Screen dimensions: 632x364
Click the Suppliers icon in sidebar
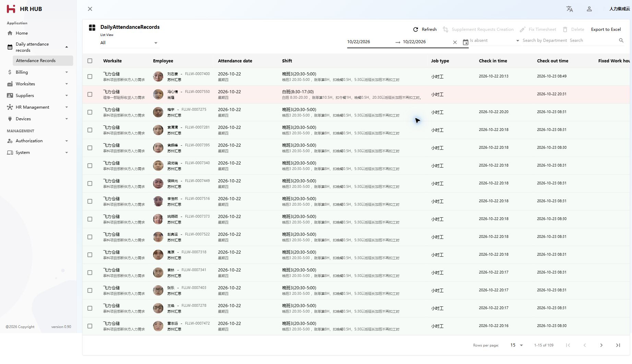coord(10,96)
